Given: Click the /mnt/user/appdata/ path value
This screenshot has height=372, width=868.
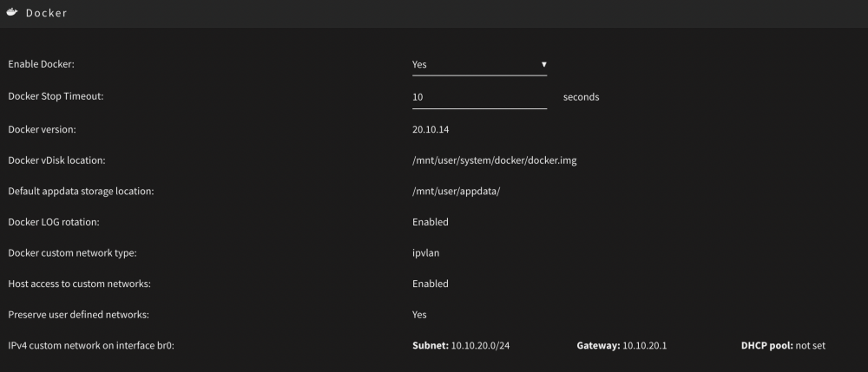Looking at the screenshot, I should point(457,192).
